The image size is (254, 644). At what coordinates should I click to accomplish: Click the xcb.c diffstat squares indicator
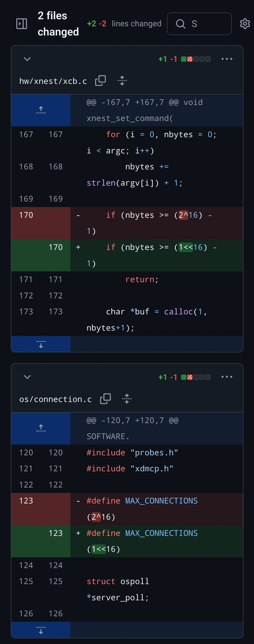pyautogui.click(x=196, y=59)
